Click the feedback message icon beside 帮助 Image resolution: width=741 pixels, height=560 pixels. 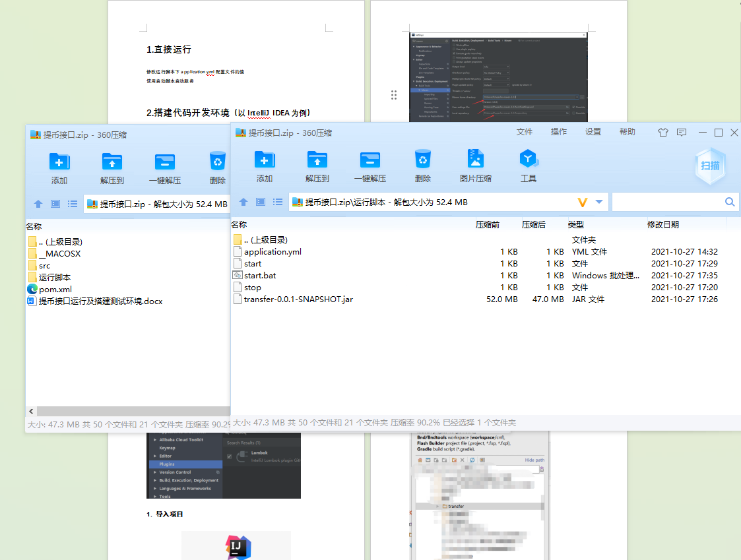coord(682,133)
